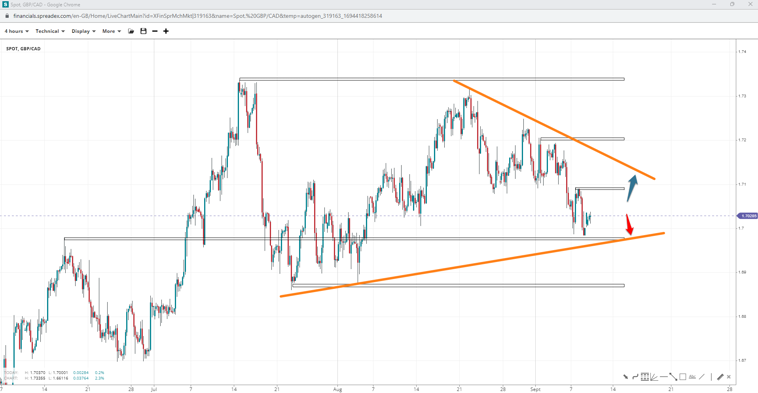Viewport: 758px width, 393px height.
Task: Click the TODAY high/low stats row
Action: click(x=54, y=373)
